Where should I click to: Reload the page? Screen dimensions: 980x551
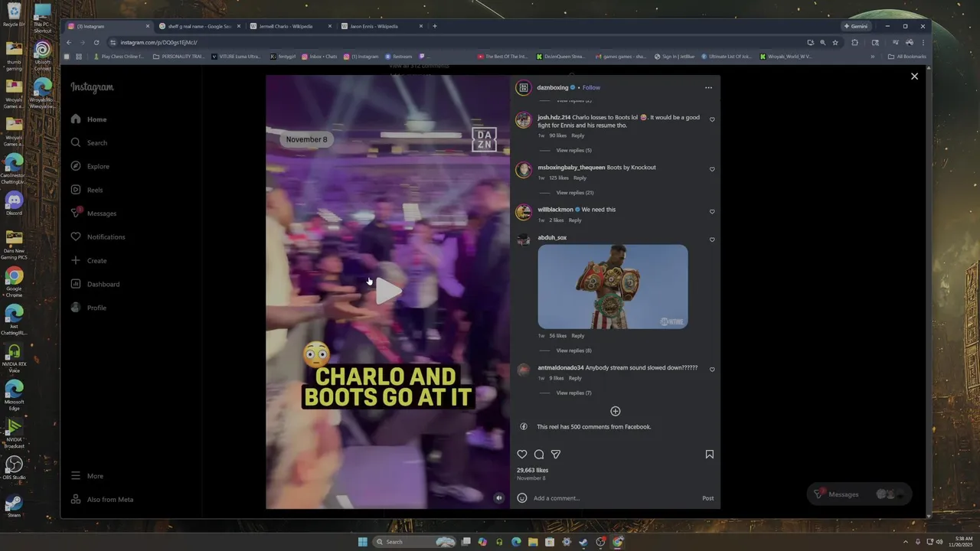click(96, 43)
